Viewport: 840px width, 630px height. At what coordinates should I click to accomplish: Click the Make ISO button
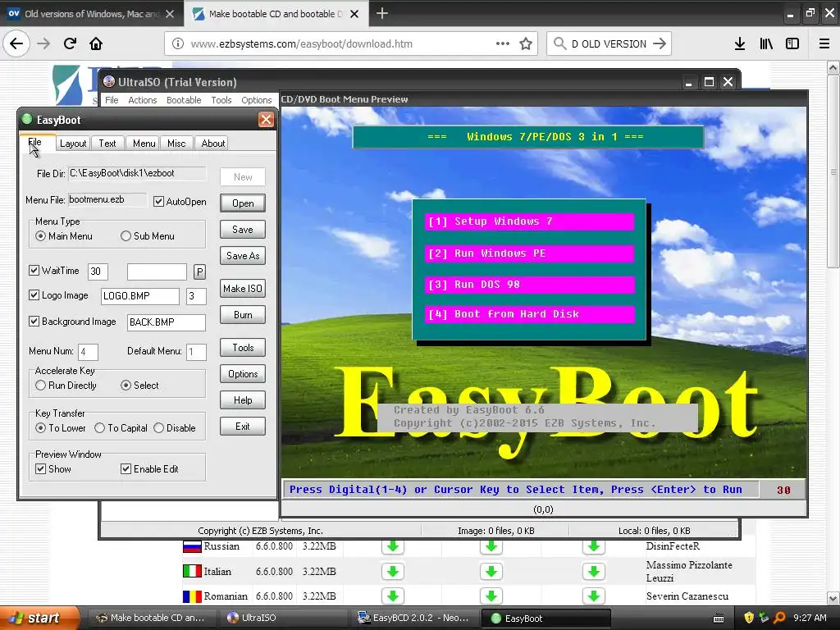243,289
